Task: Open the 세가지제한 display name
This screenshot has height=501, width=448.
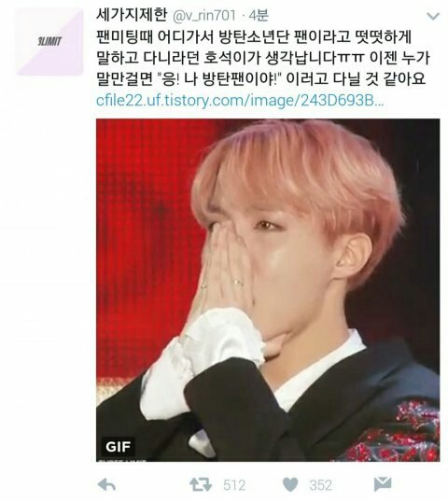Action: click(132, 15)
